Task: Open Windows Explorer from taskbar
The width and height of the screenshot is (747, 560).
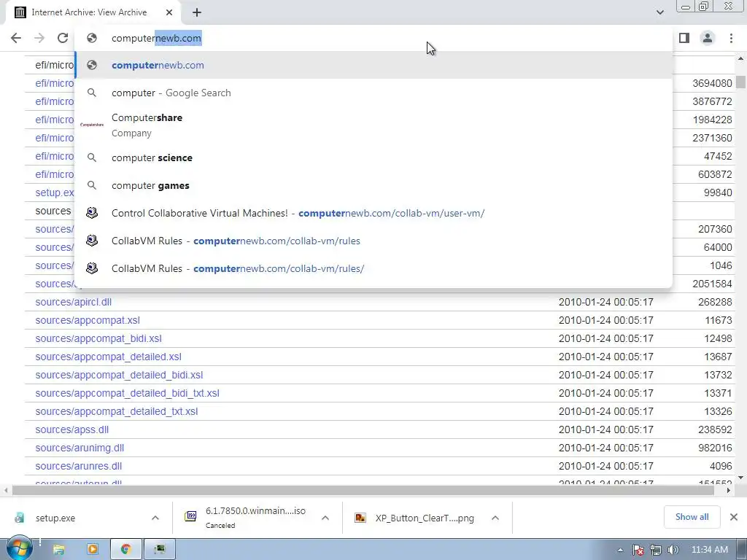Action: click(x=58, y=549)
